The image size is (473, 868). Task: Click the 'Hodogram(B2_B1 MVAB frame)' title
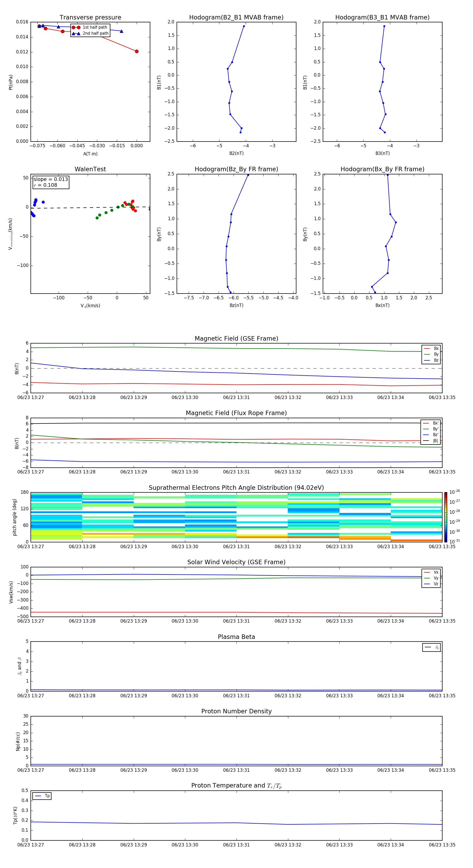pos(236,18)
